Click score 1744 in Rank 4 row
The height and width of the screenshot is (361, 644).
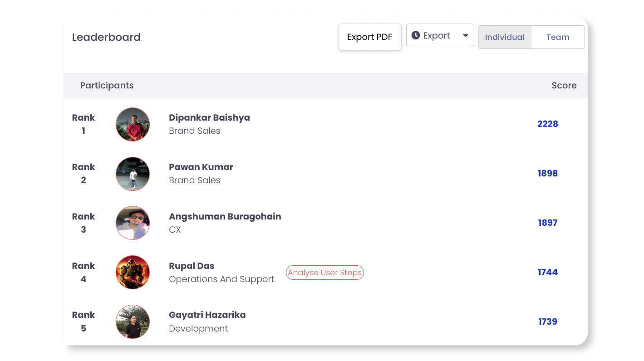[548, 272]
